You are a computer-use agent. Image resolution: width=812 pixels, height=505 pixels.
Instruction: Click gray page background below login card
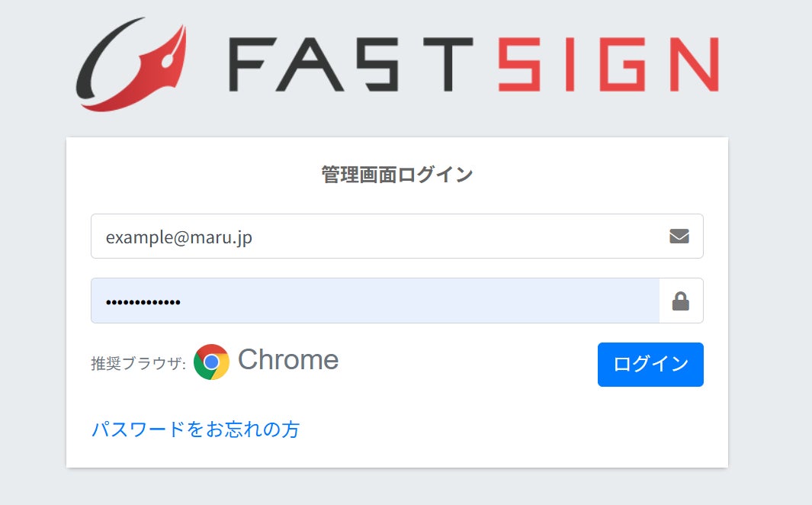point(396,488)
